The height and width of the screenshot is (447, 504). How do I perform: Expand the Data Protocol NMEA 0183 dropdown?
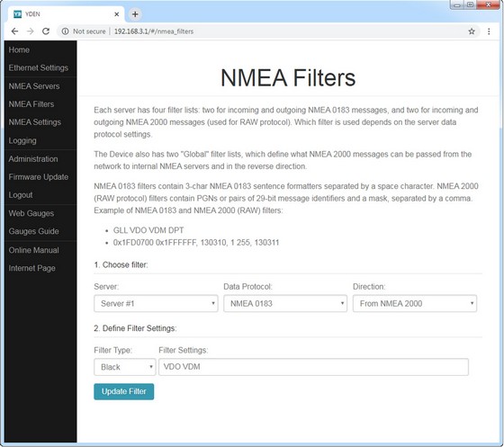point(285,303)
